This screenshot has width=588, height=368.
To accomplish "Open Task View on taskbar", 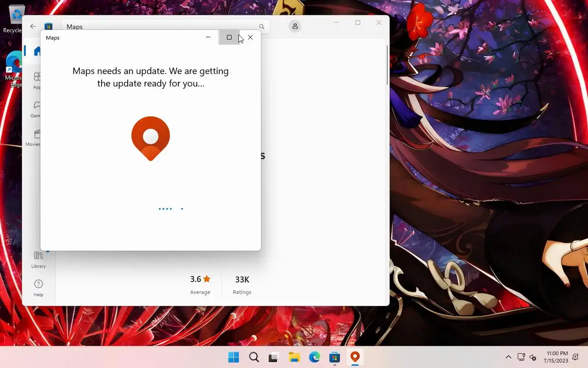I will pyautogui.click(x=274, y=357).
